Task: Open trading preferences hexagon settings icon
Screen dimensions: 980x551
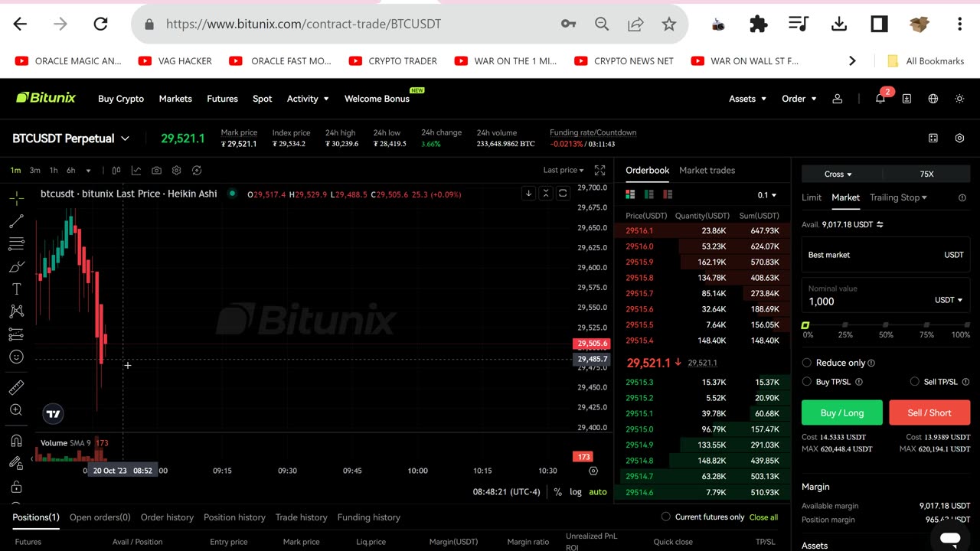Action: point(959,139)
